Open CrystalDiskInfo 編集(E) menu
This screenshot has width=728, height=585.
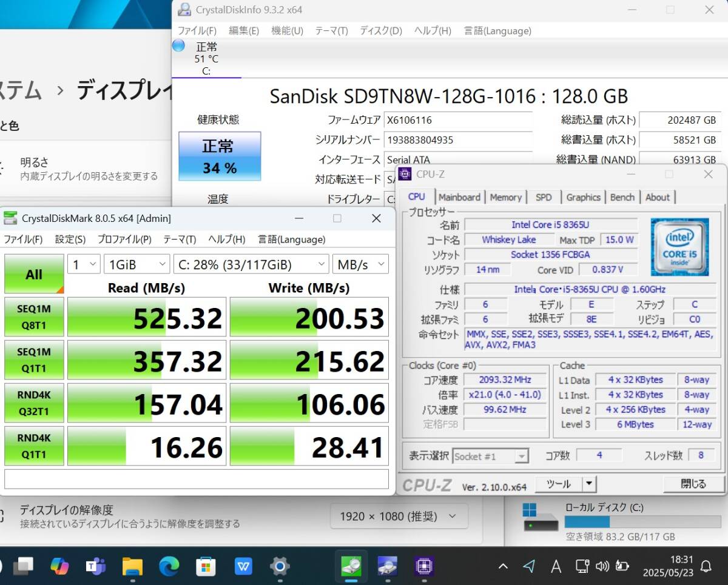point(244,31)
